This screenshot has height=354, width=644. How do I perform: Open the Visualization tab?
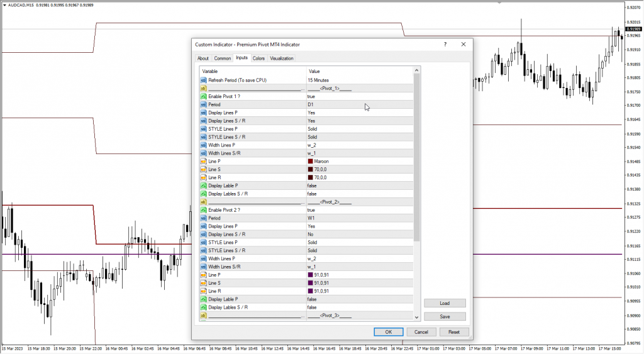tap(282, 58)
